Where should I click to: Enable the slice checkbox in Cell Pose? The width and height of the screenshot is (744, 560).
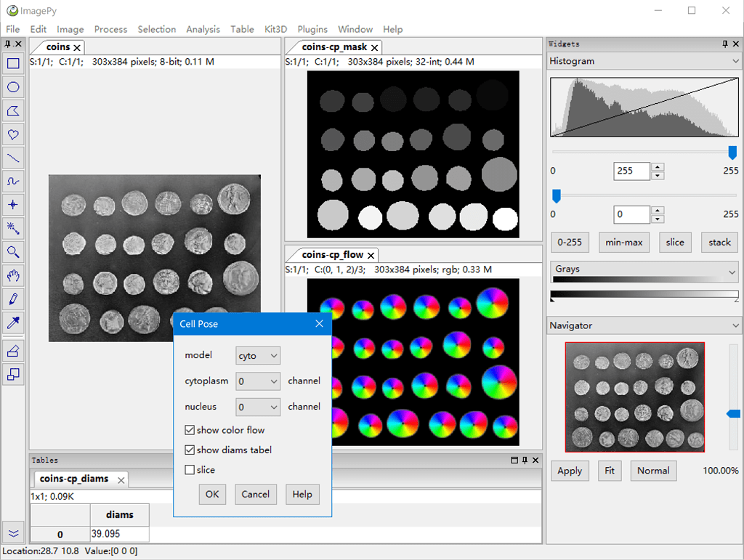pyautogui.click(x=190, y=470)
